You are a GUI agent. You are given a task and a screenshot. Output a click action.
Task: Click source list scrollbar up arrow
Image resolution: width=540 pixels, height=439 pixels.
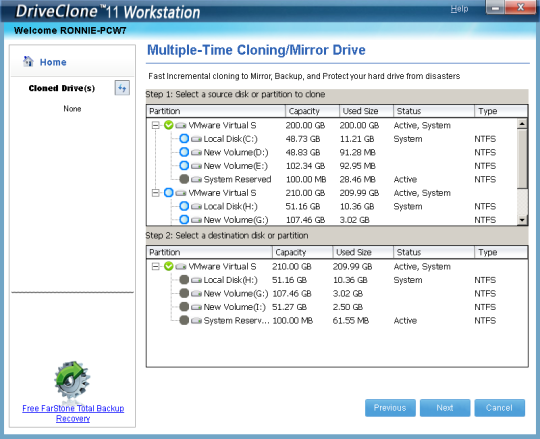[522, 124]
